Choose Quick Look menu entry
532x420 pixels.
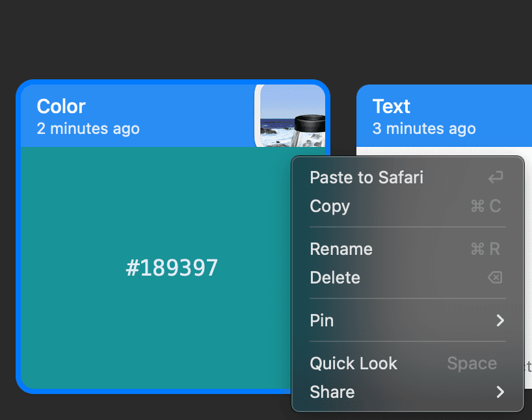[408, 363]
